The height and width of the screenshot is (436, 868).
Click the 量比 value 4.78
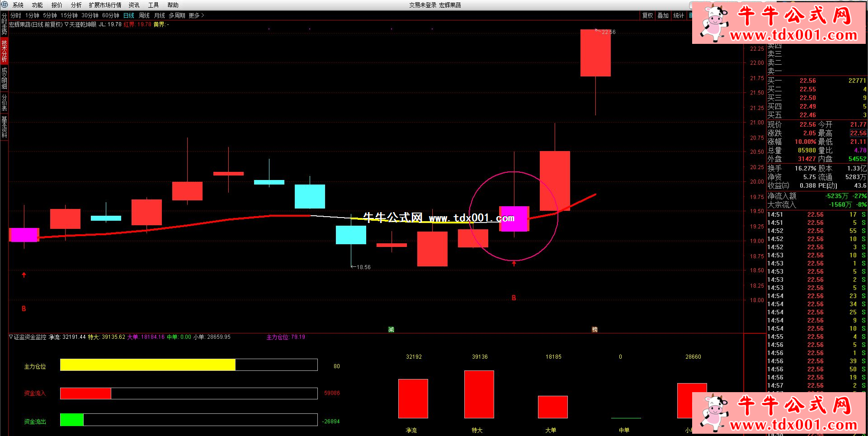coord(860,150)
